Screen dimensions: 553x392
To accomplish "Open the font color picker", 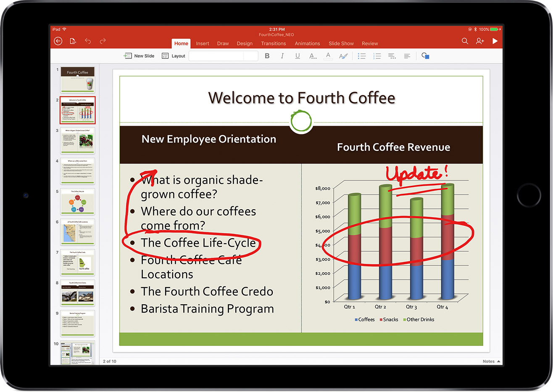I will [328, 56].
